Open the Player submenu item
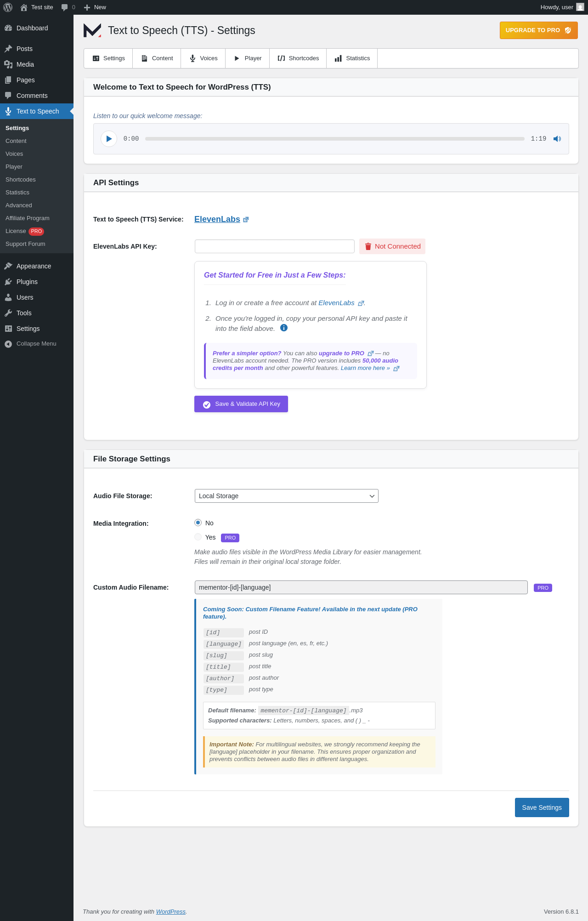588x921 pixels. click(x=14, y=167)
